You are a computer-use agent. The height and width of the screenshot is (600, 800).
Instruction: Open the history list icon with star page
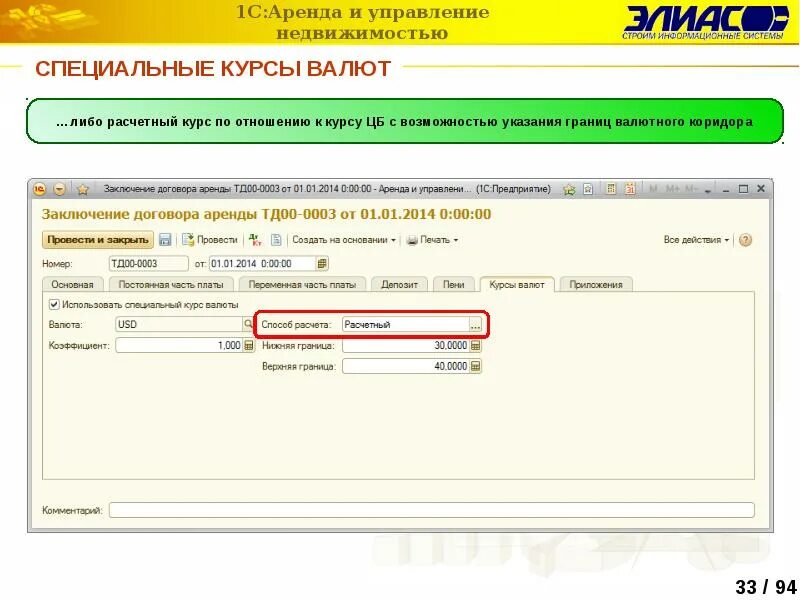click(588, 189)
